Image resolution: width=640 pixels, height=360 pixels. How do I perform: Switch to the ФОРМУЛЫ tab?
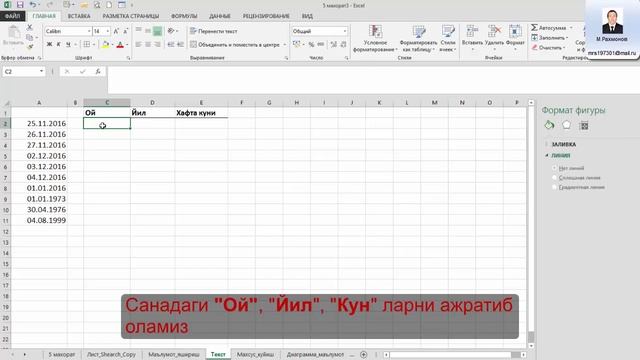coord(184,16)
